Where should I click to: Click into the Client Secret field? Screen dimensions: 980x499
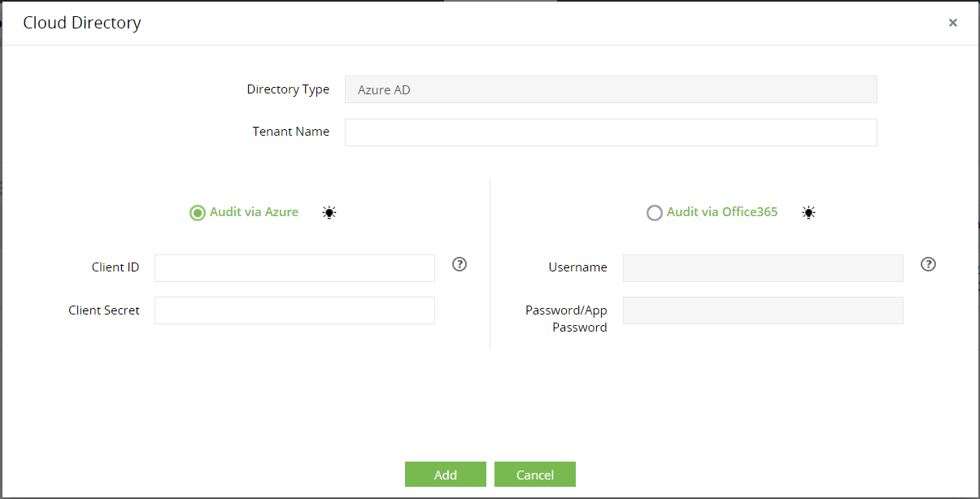point(294,310)
